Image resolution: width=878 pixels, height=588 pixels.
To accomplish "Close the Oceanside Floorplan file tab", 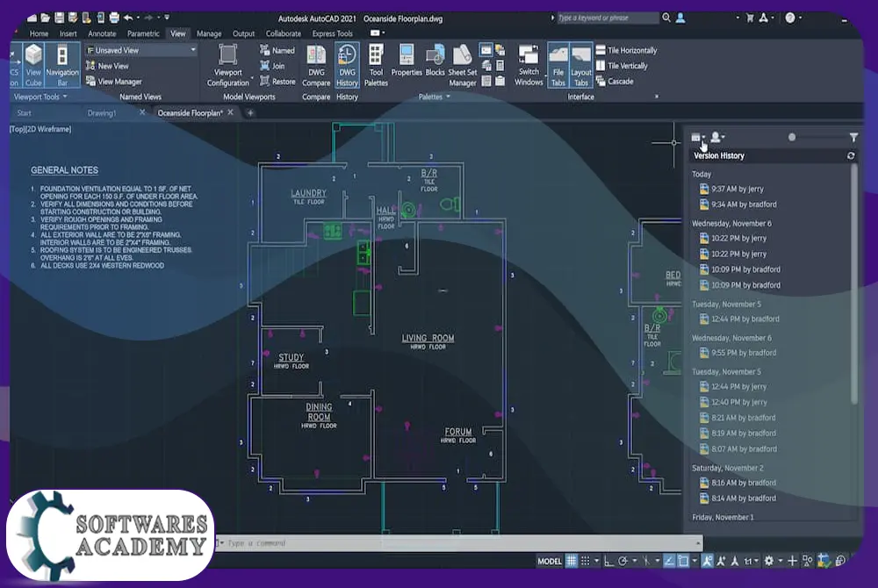I will [230, 112].
